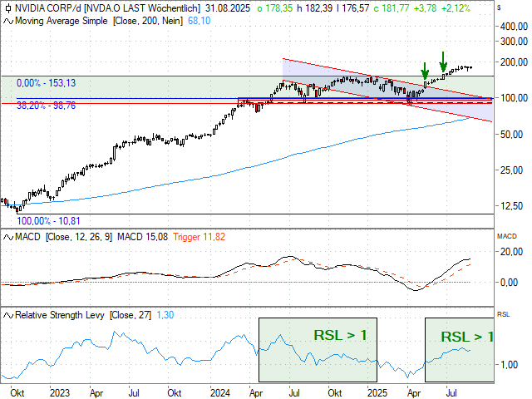
Task: Click the low price value 176,57
Action: pos(355,8)
